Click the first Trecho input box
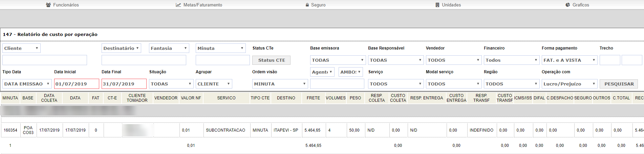The image size is (644, 154). (610, 60)
